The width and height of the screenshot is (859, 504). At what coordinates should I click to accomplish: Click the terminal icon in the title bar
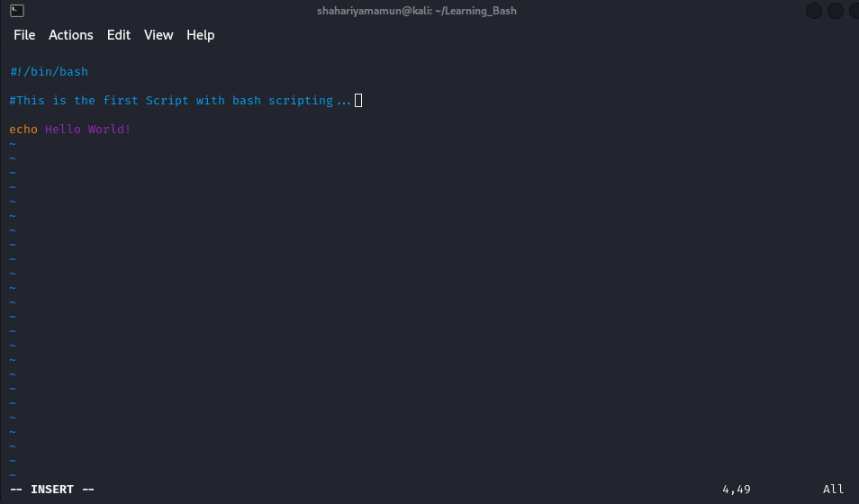click(17, 11)
